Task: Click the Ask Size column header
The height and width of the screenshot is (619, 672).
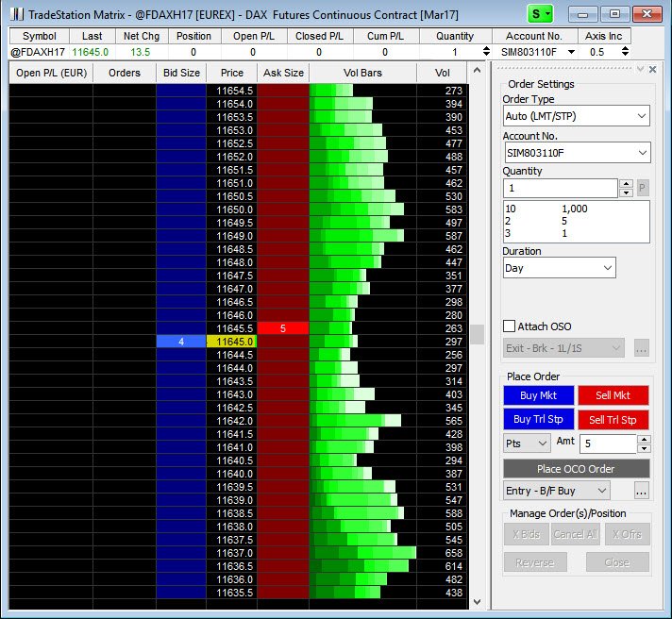Action: 283,73
